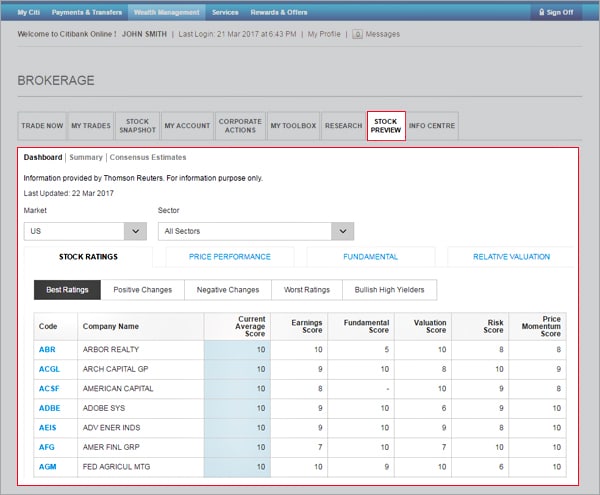This screenshot has height=495, width=600.
Task: Click the Messages envelope icon
Action: tap(357, 34)
